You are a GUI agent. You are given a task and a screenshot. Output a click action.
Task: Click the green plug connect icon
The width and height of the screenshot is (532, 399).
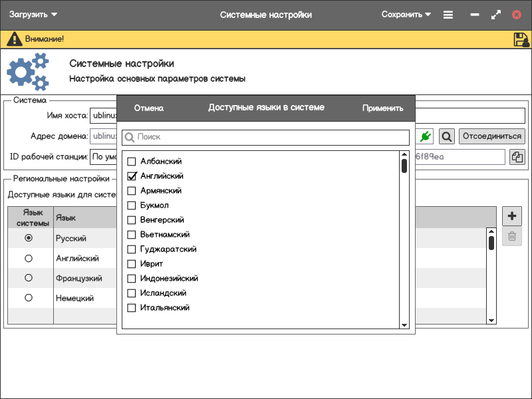click(426, 136)
